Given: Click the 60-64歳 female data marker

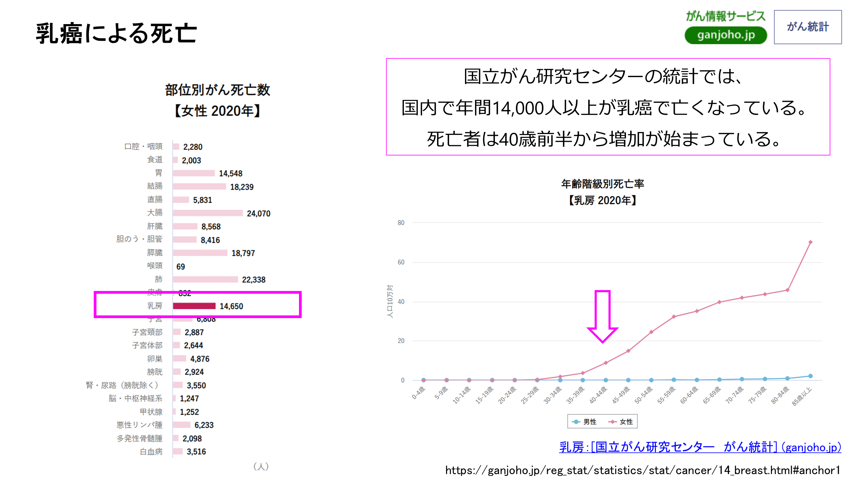Looking at the screenshot, I should (697, 311).
